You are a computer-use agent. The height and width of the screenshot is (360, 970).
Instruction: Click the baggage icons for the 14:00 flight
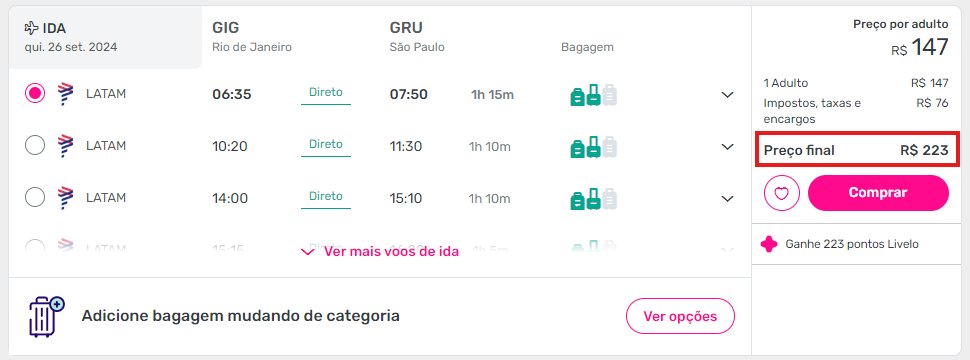click(x=594, y=199)
